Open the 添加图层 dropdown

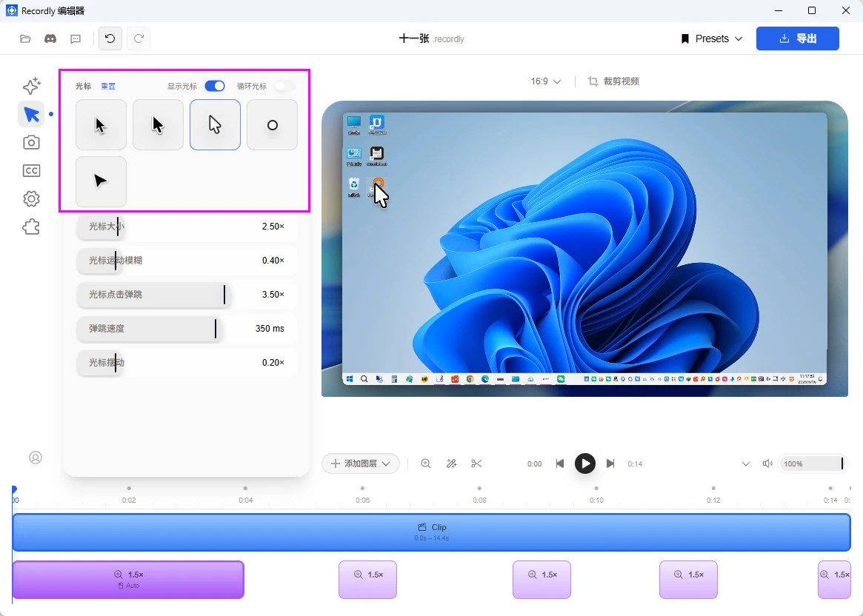pyautogui.click(x=361, y=463)
